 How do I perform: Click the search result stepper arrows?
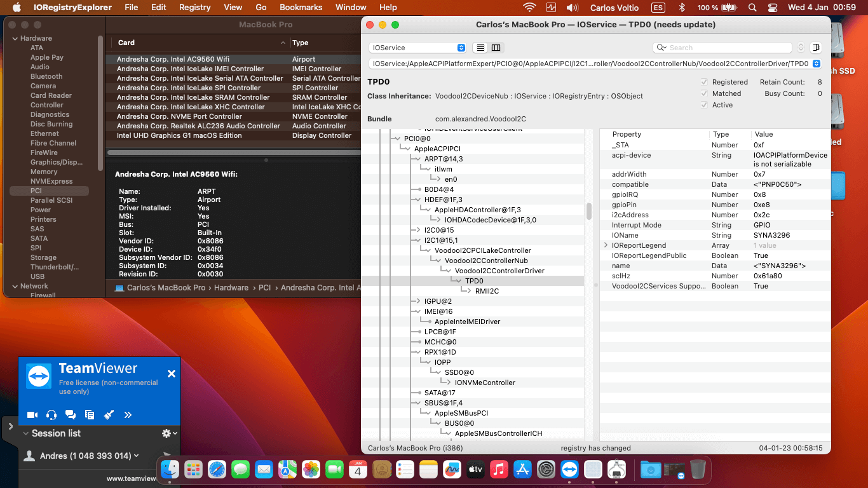[x=801, y=48]
